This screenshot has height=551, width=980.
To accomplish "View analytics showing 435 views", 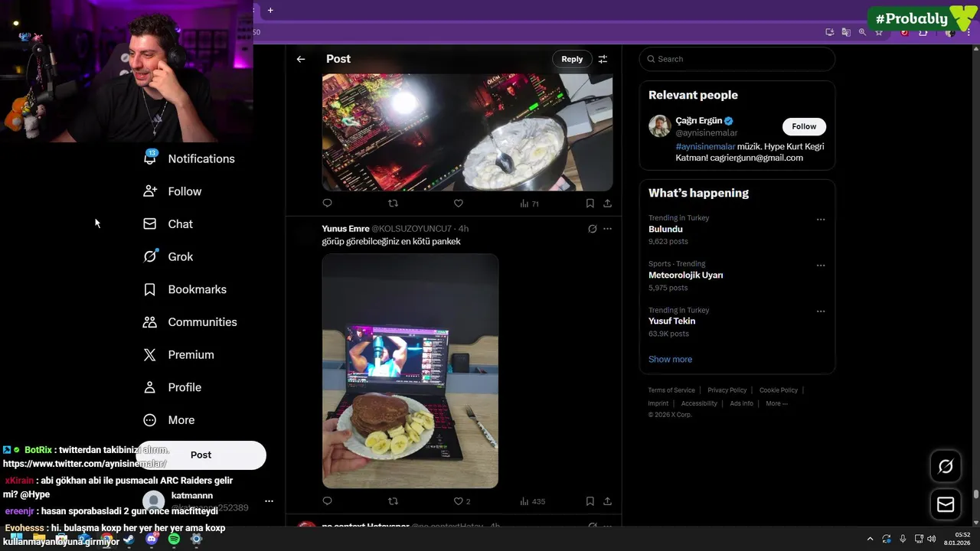I will tap(532, 501).
